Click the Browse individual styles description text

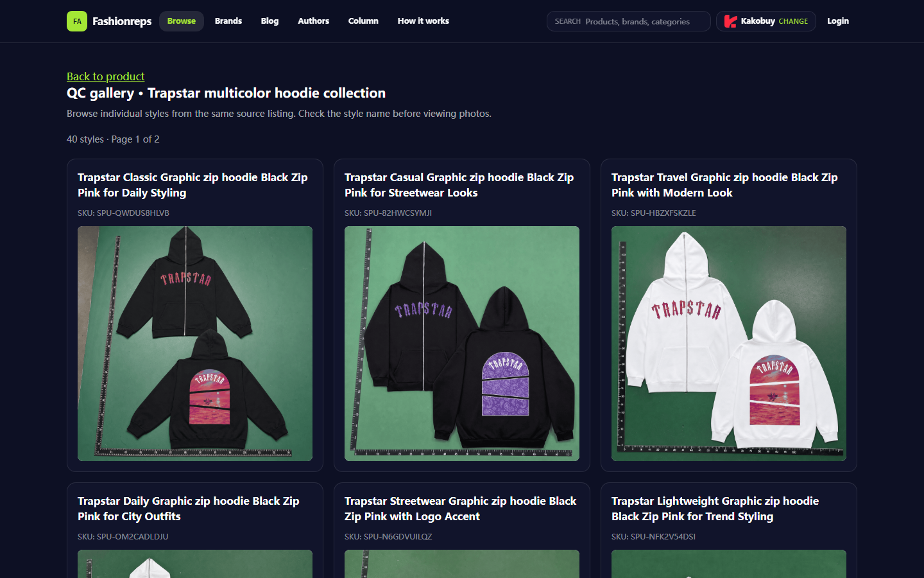(279, 114)
